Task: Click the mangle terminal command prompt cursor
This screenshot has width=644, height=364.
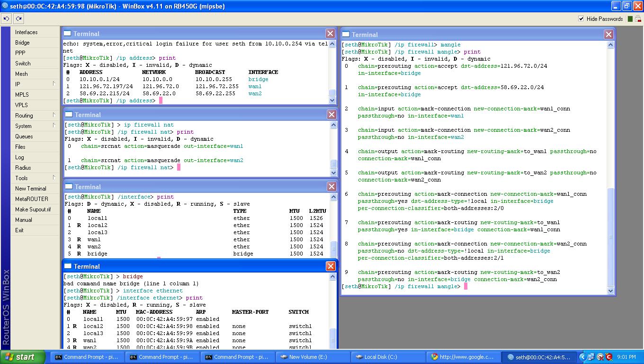Action: pyautogui.click(x=466, y=286)
